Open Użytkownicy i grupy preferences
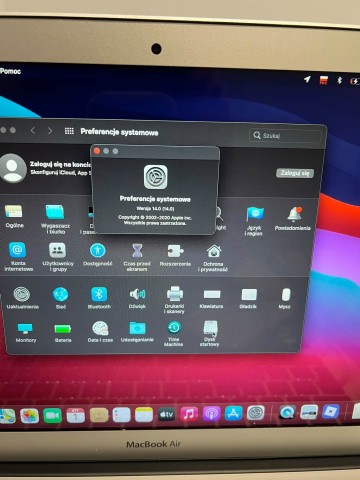Screen dimensions: 360x480 click(x=58, y=256)
